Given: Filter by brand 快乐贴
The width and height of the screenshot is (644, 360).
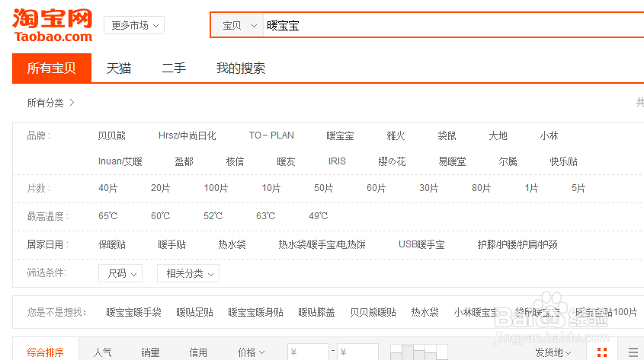Looking at the screenshot, I should point(563,161).
